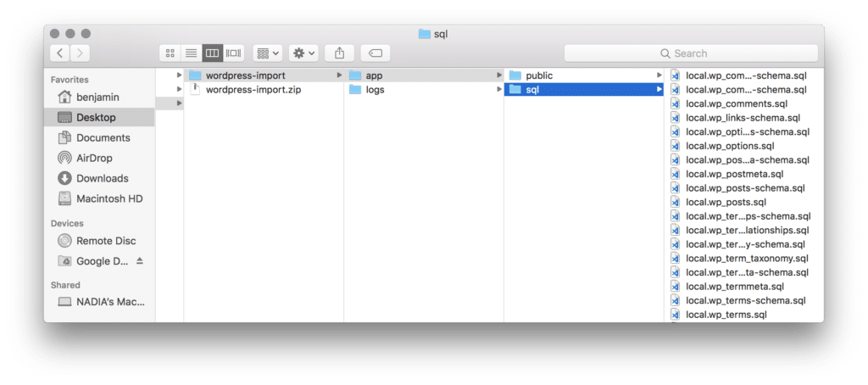Open Downloads in the sidebar
Image resolution: width=868 pixels, height=385 pixels.
click(100, 178)
